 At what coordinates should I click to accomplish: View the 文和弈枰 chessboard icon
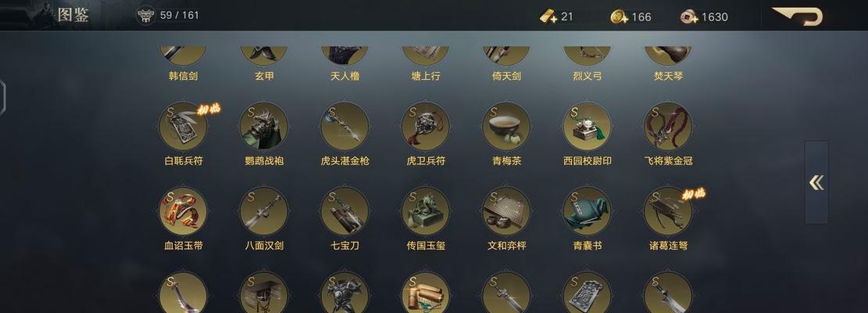(x=506, y=211)
